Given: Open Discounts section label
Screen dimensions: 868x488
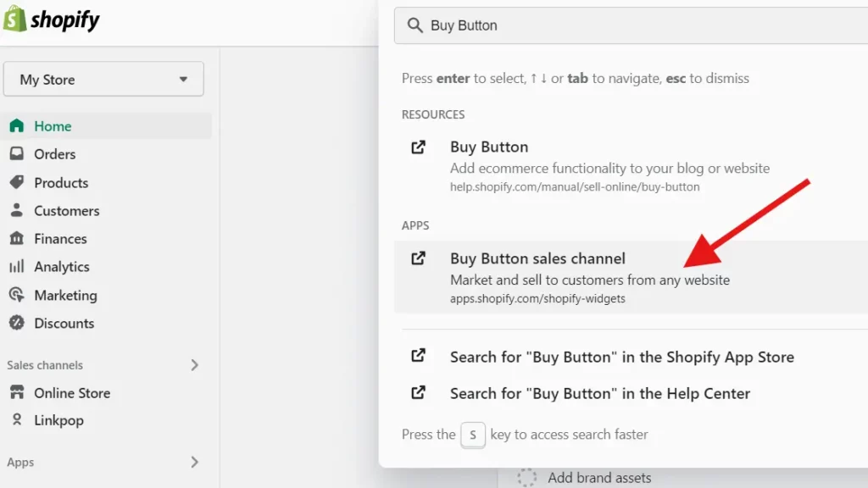Looking at the screenshot, I should tap(64, 323).
